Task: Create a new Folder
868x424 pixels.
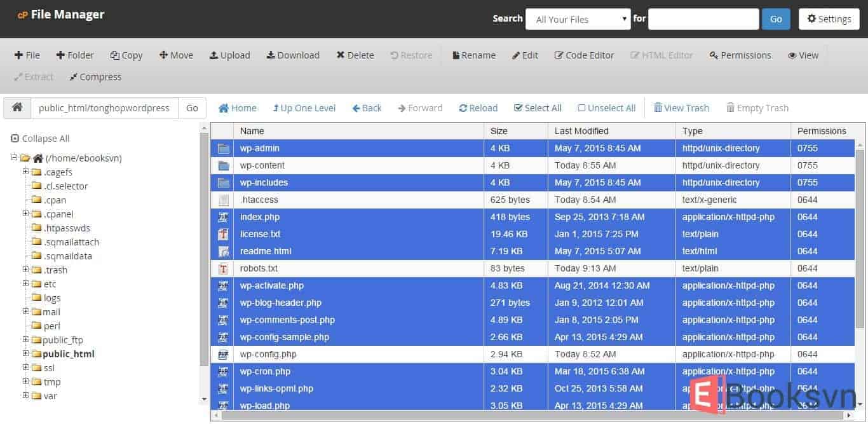Action: (x=75, y=55)
